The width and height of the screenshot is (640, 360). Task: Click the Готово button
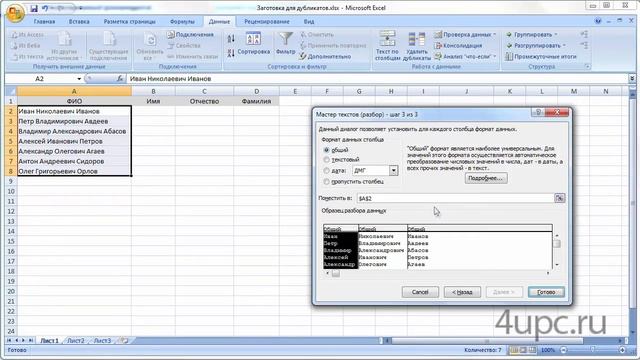(x=546, y=292)
